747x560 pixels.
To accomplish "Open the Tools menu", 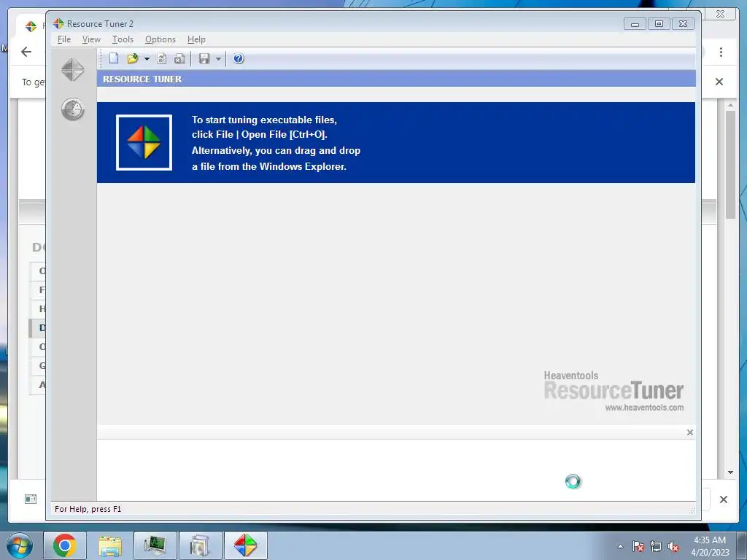I will pos(123,39).
